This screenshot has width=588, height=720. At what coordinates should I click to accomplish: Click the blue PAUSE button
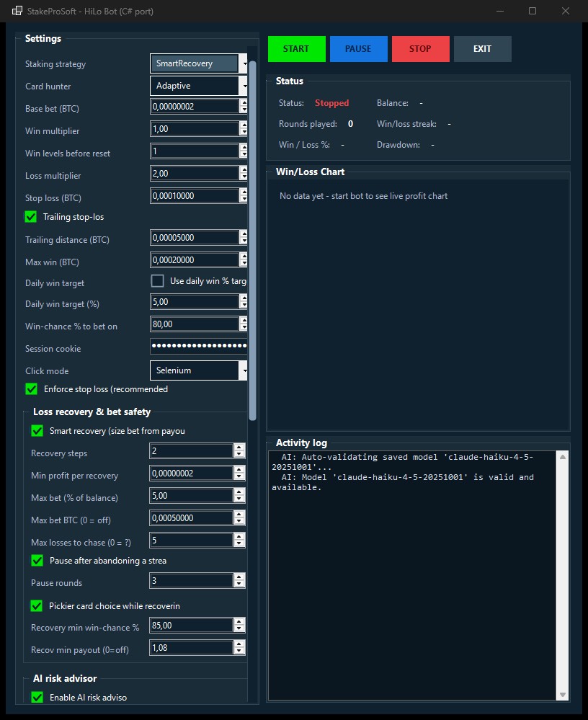coord(358,49)
